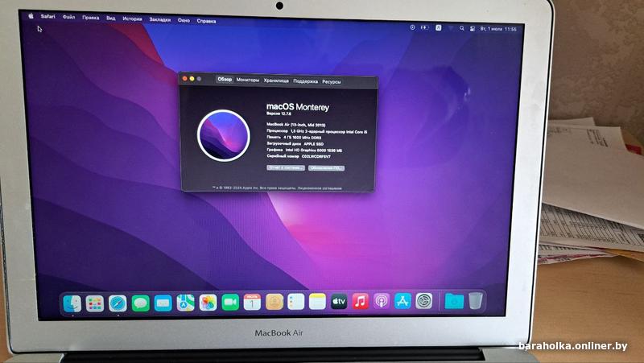Click the 1600 MHz DDR3 memory line

(x=294, y=137)
